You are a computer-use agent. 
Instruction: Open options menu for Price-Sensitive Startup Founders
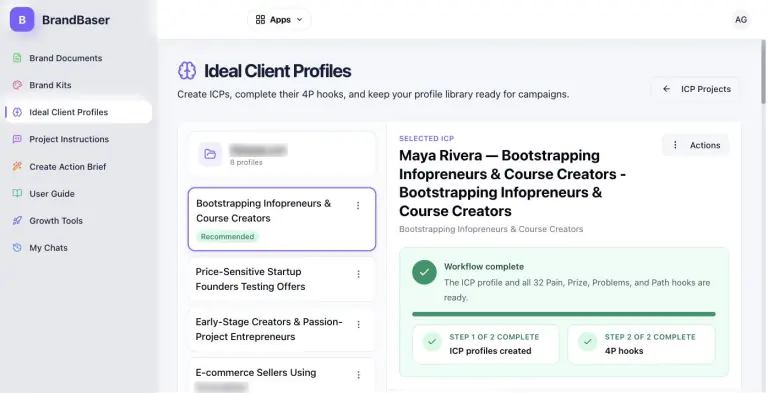point(359,274)
